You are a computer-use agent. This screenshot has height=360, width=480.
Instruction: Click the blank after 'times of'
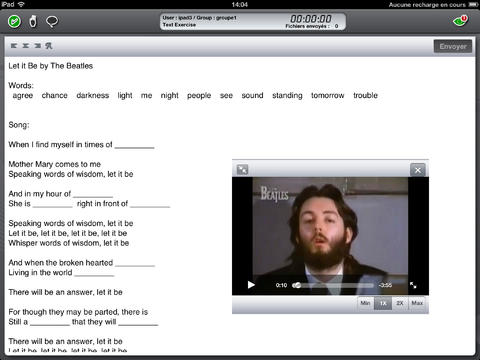tap(134, 145)
